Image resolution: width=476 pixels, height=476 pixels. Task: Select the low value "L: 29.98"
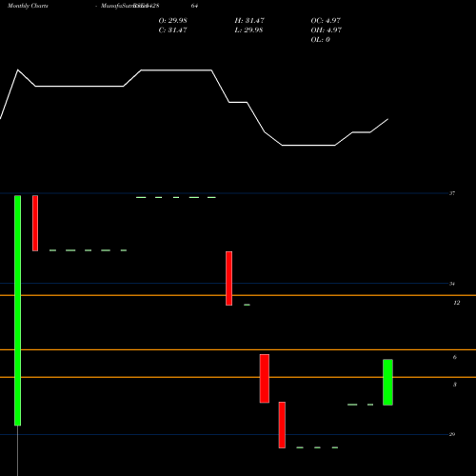(x=248, y=30)
